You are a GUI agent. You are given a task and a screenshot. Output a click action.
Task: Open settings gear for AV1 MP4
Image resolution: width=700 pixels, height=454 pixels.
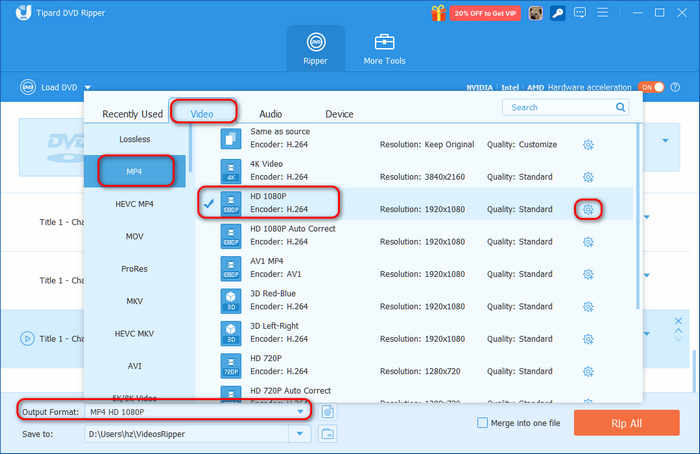[588, 274]
